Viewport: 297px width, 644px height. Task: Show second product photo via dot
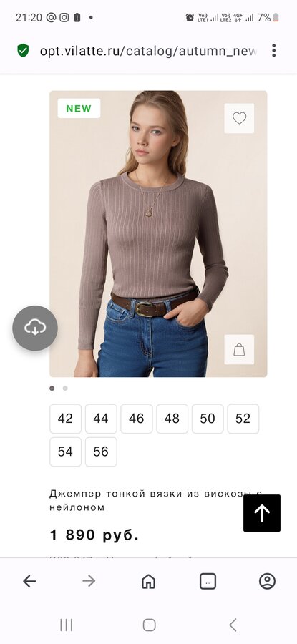tap(65, 388)
